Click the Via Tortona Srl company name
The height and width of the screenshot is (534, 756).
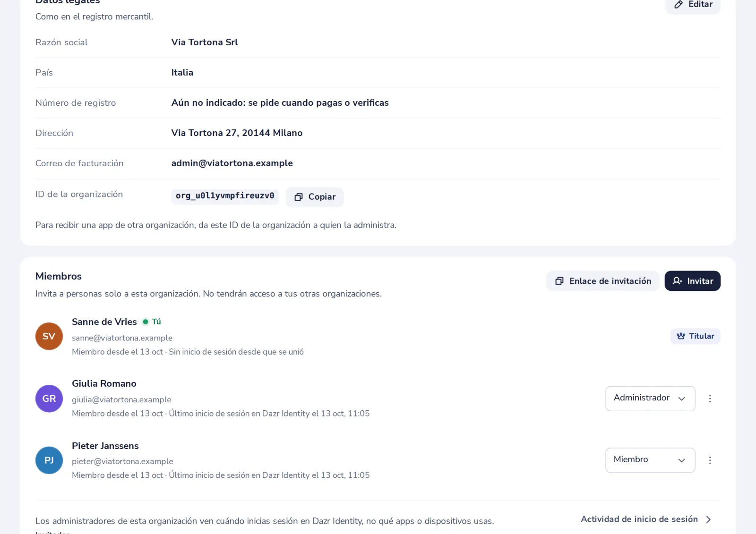click(205, 42)
